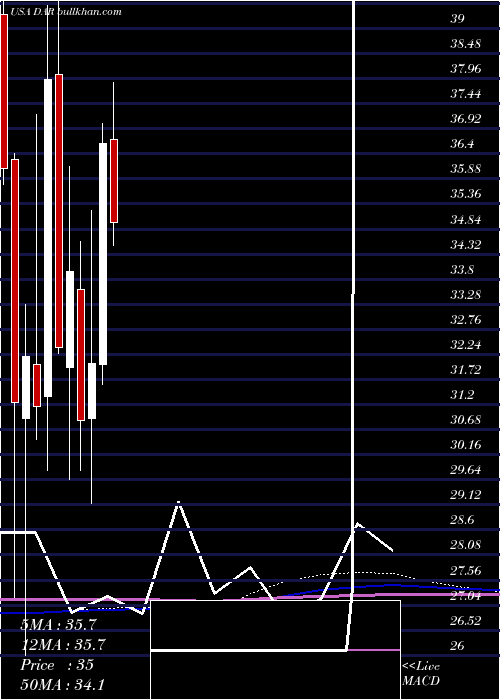Click the 29.12 price axis value

[x=465, y=495]
